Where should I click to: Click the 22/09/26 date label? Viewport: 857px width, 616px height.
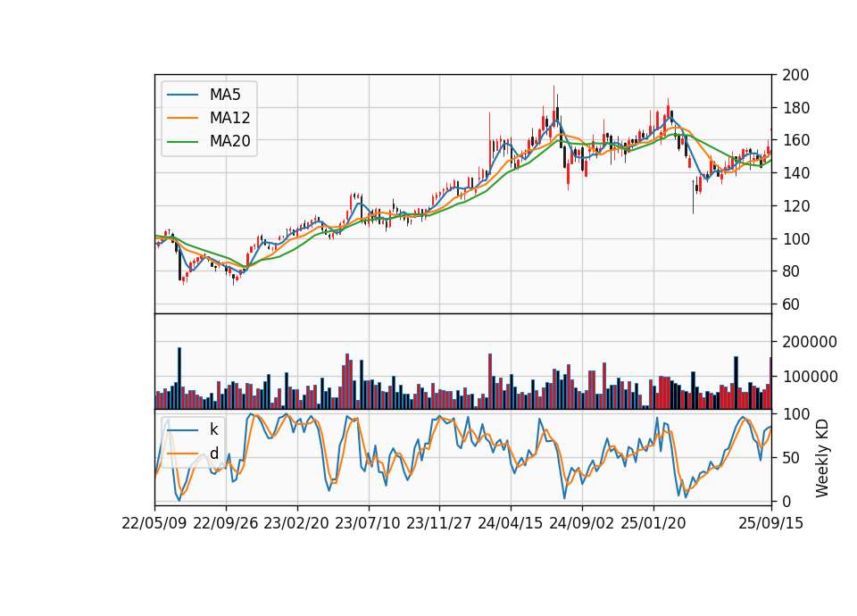(226, 523)
